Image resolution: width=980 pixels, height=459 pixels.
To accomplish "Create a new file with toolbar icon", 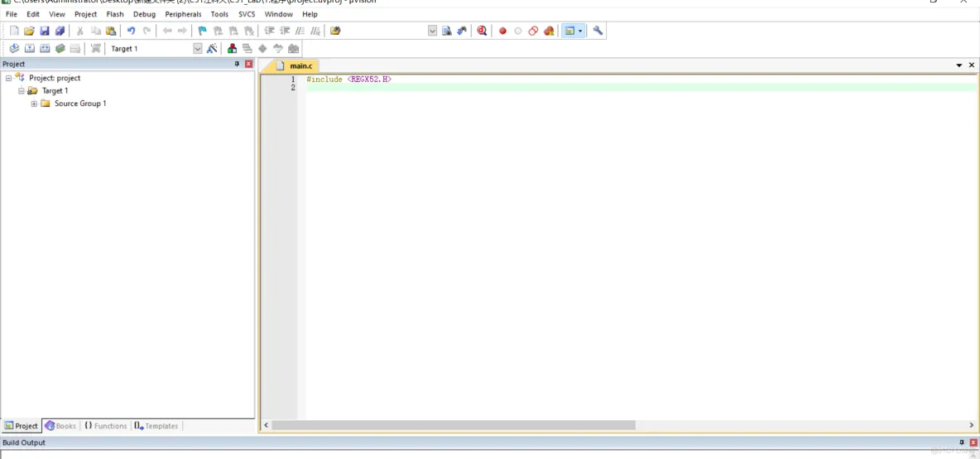I will [14, 31].
